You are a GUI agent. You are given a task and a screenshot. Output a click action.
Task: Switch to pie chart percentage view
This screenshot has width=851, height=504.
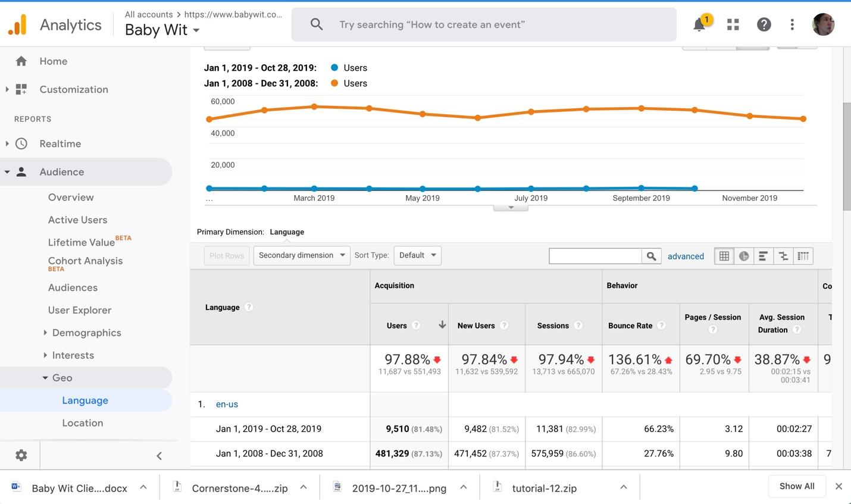pyautogui.click(x=744, y=256)
